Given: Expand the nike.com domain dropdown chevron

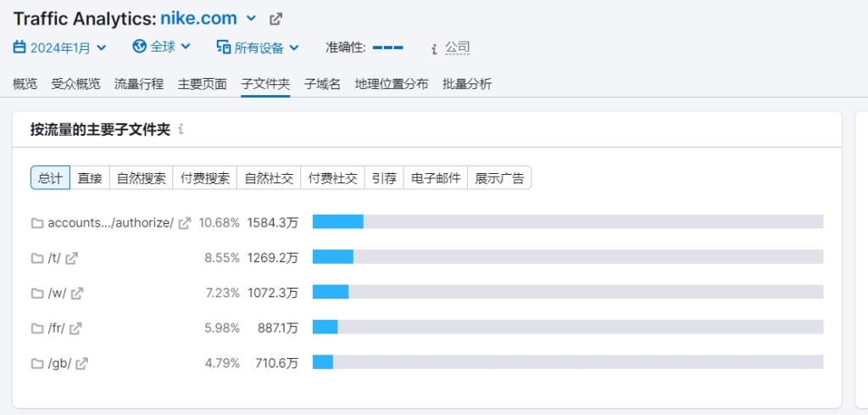Looking at the screenshot, I should (251, 19).
